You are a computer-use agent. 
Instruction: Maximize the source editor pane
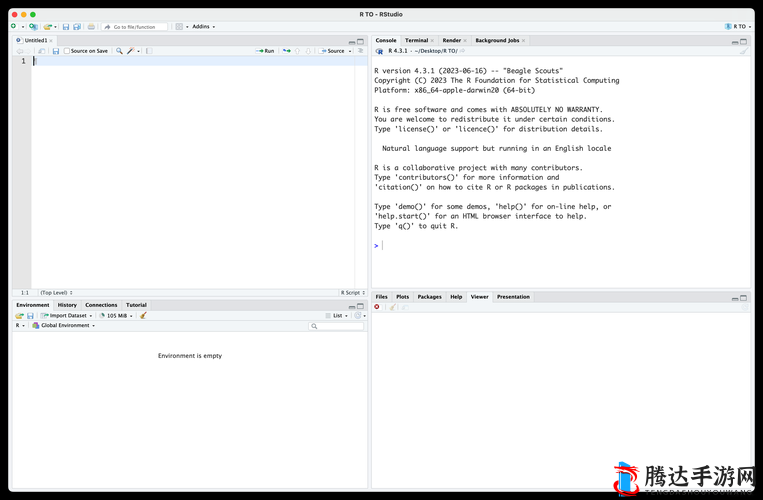[x=361, y=42]
